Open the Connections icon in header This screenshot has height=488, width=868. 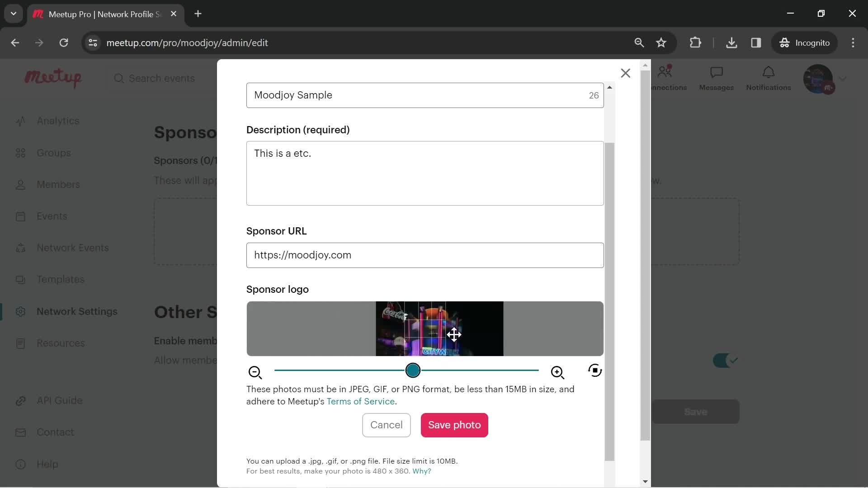[x=665, y=71]
